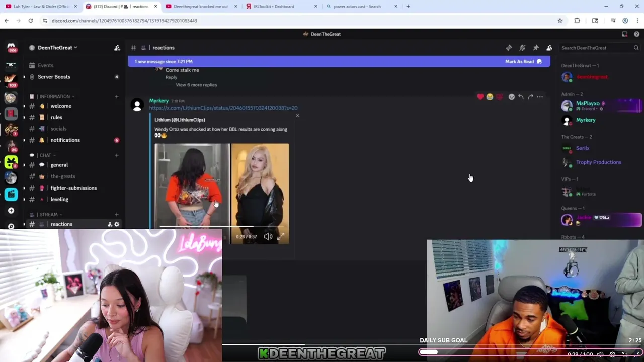Open the blue clapperboard server icon
644x362 pixels.
11,194
